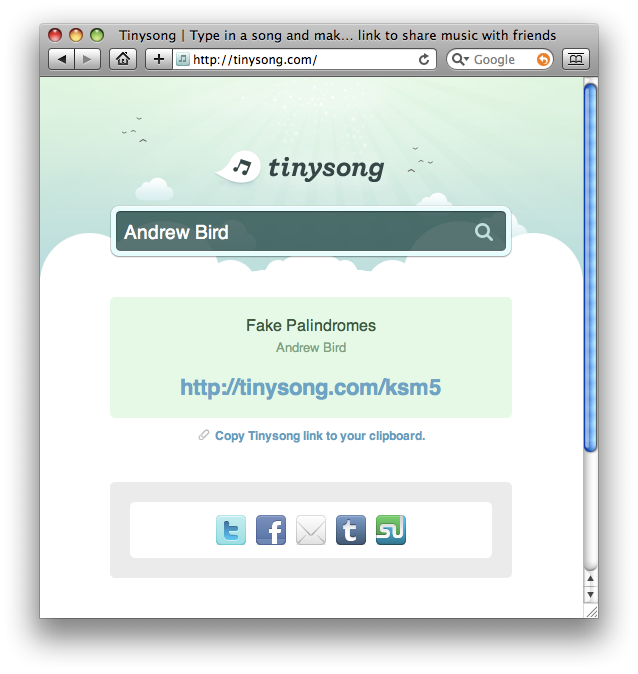Copy Tinysong link to your clipboard
Viewport: 638px width, 674px height.
tap(320, 436)
